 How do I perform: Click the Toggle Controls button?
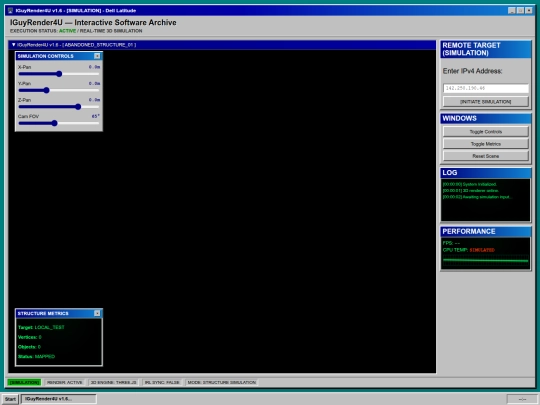click(x=486, y=132)
